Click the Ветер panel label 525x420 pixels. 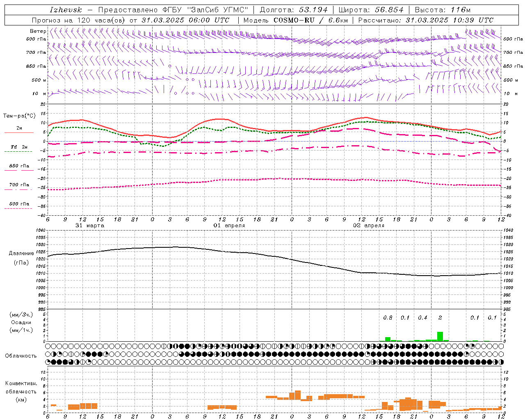pyautogui.click(x=38, y=31)
